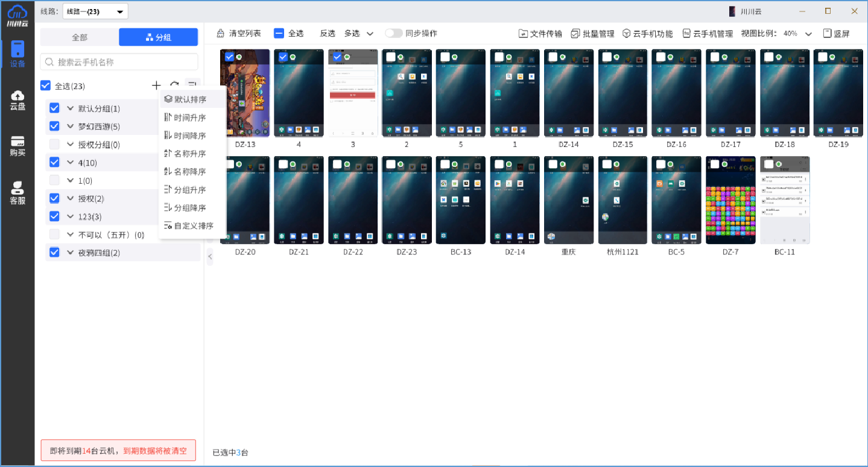Expand the 夜鸦四组(2) group
Viewport: 868px width, 467px height.
[70, 252]
